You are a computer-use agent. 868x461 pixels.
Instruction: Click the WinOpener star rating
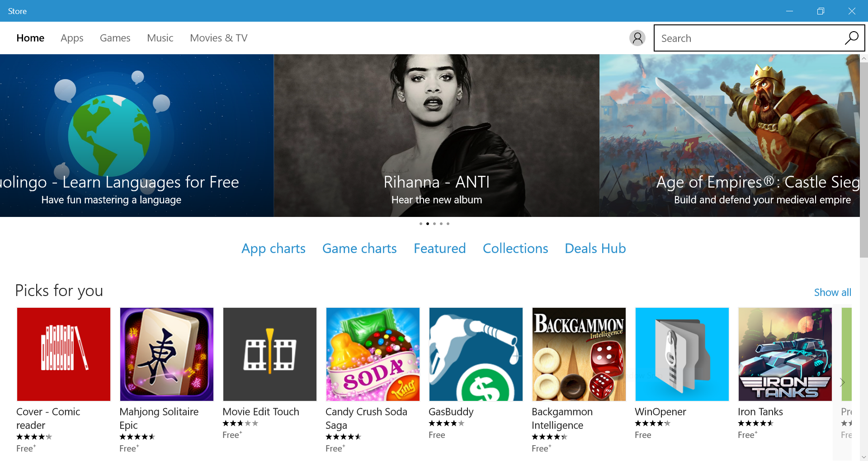pyautogui.click(x=653, y=423)
